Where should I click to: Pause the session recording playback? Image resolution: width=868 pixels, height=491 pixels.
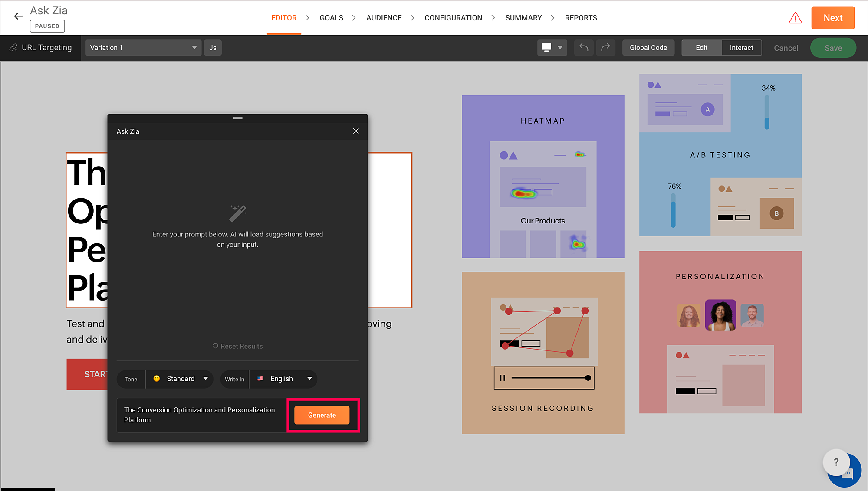(503, 378)
